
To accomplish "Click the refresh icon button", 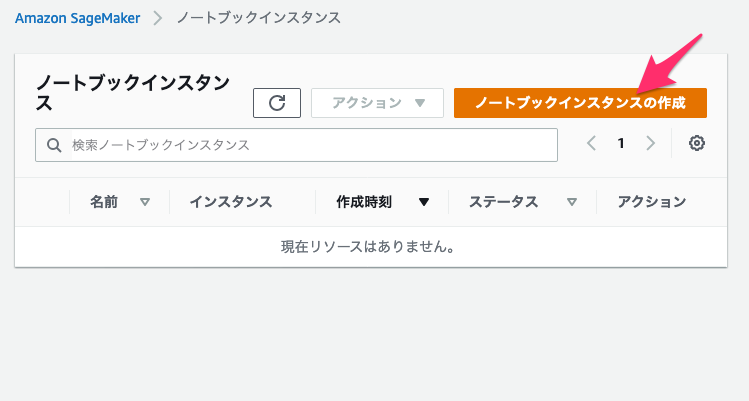I will tap(277, 103).
